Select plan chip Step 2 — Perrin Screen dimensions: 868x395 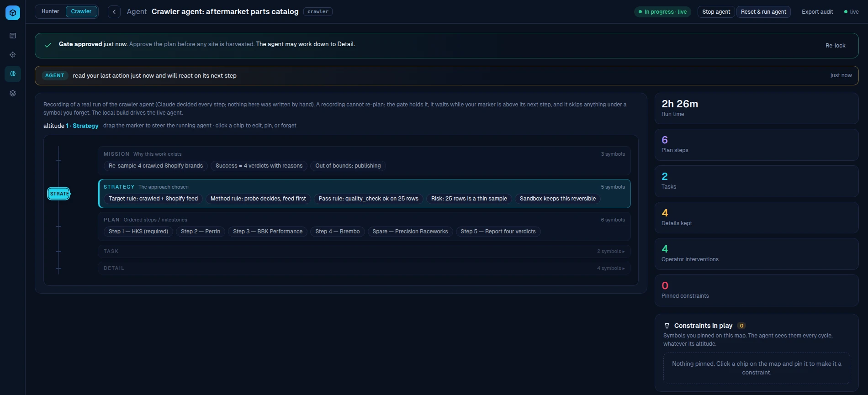(x=201, y=232)
